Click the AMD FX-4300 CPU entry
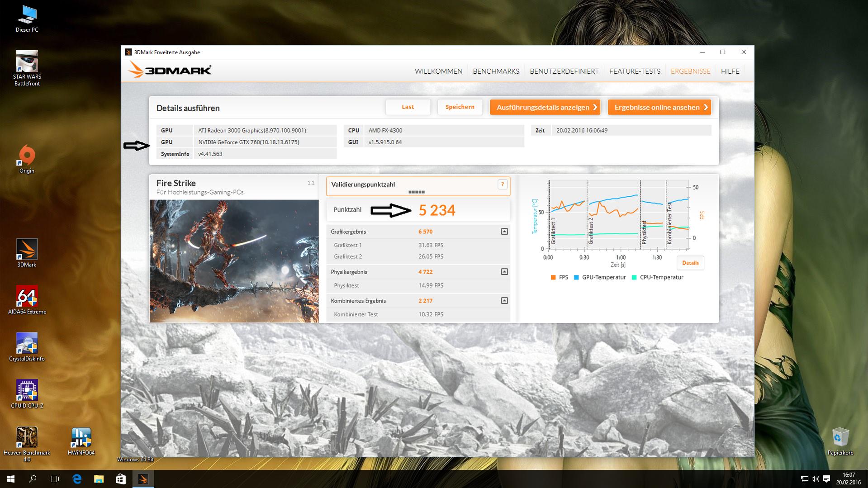 pos(385,130)
